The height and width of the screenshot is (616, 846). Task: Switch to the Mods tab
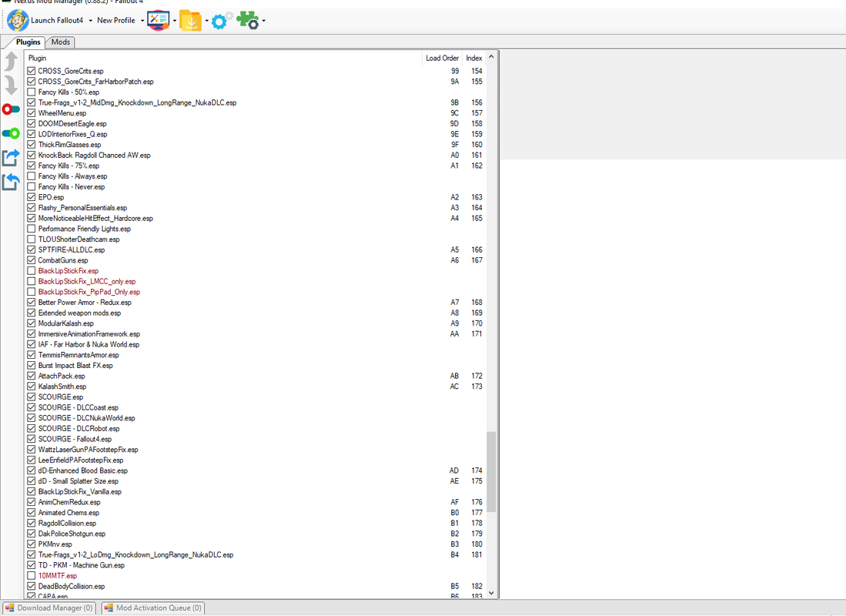click(x=60, y=42)
